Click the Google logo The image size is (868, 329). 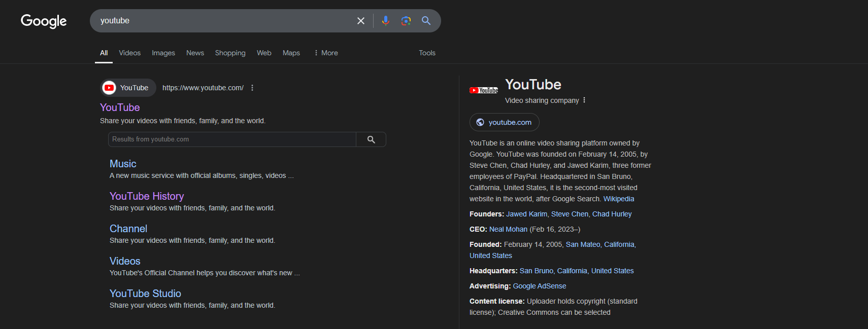pos(44,21)
